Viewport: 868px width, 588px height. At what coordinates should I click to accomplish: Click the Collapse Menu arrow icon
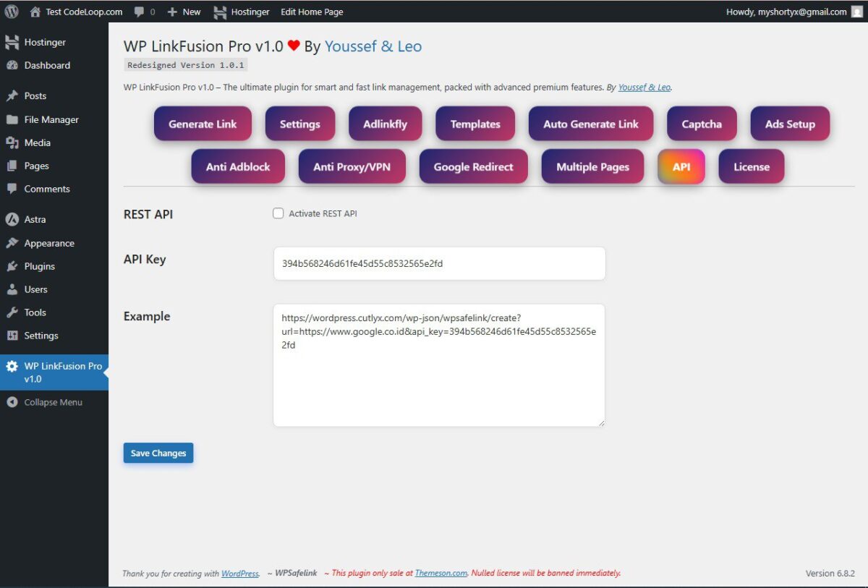click(x=12, y=402)
